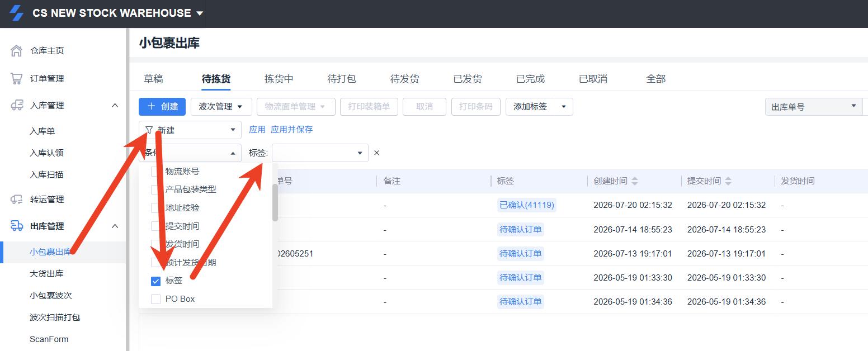Viewport: 868px width, 351px height.
Task: Enable the 产品包装类型 checkbox
Action: tap(156, 189)
